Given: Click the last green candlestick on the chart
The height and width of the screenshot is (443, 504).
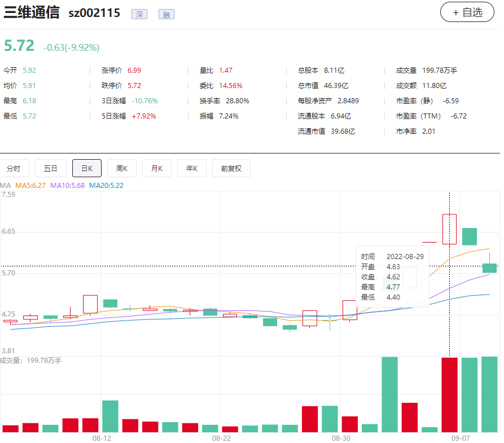Looking at the screenshot, I should (489, 268).
